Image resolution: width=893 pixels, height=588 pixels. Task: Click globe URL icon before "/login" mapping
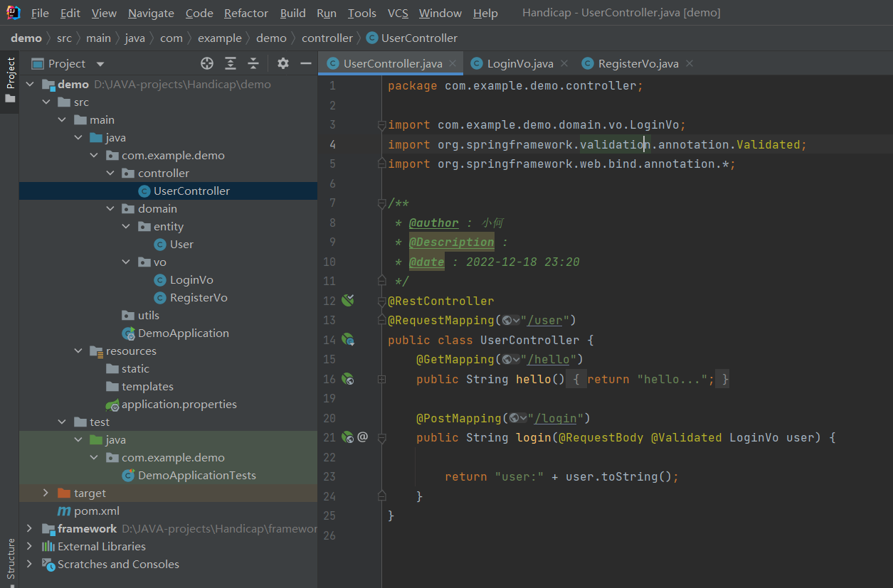point(517,418)
